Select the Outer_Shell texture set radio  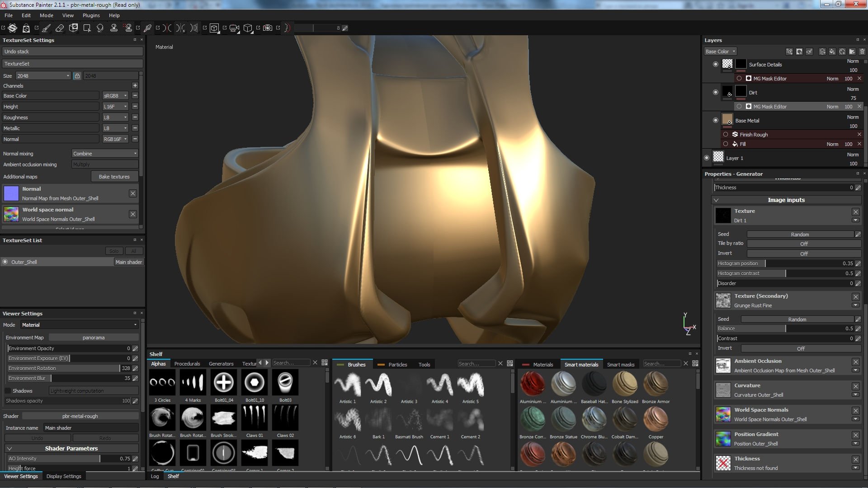5,262
